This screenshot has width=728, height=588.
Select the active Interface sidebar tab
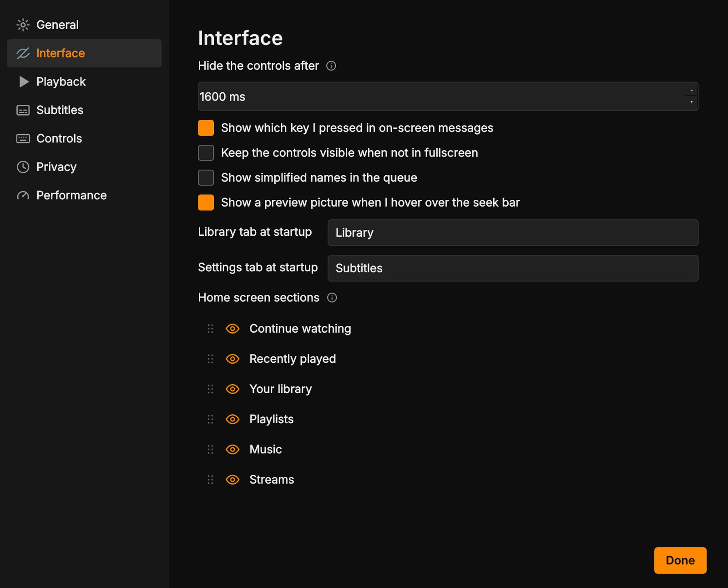84,53
